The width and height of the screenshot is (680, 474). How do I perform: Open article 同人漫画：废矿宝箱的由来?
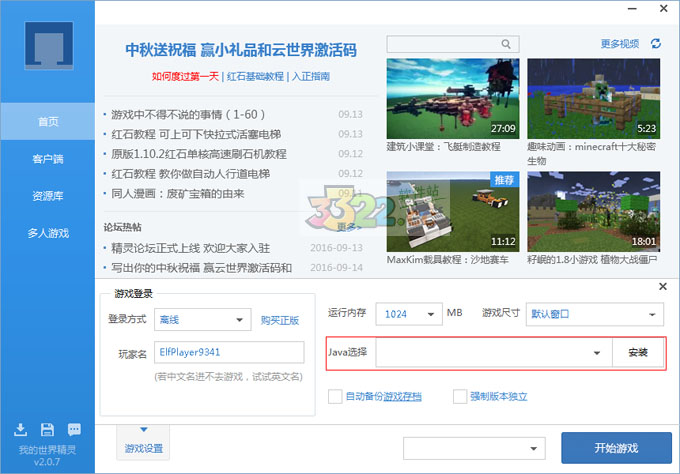click(x=178, y=193)
